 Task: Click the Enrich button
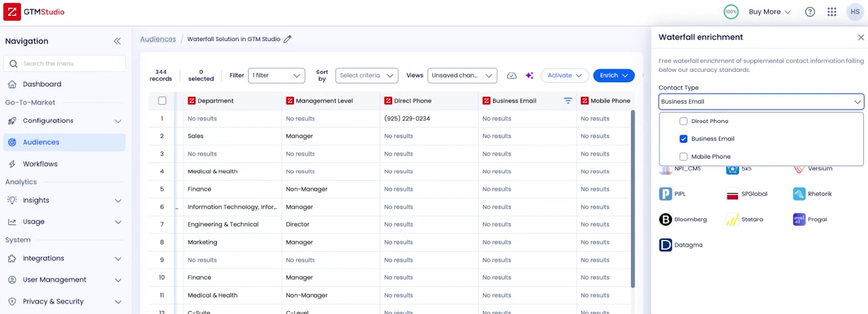(x=613, y=75)
